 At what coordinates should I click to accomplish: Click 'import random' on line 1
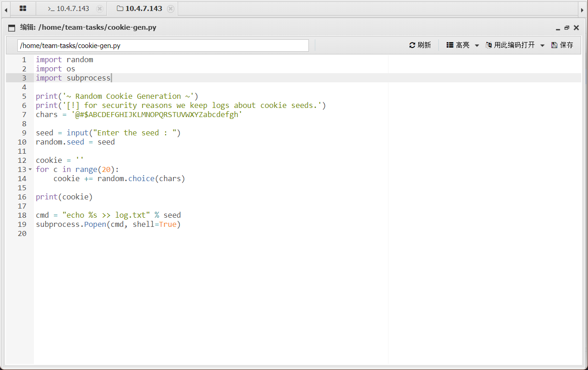pos(65,59)
